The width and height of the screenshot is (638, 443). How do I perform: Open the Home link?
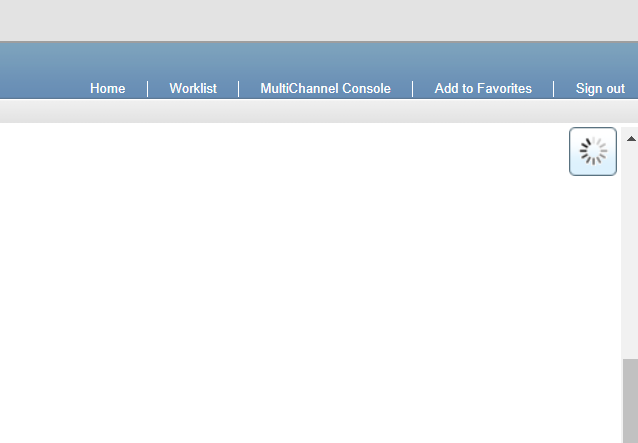107,88
